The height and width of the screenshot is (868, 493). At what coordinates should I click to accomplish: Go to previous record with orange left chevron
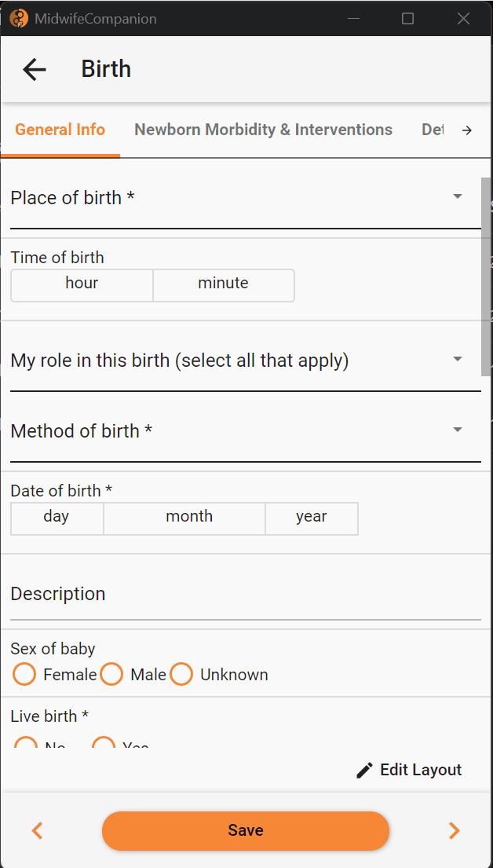point(37,830)
